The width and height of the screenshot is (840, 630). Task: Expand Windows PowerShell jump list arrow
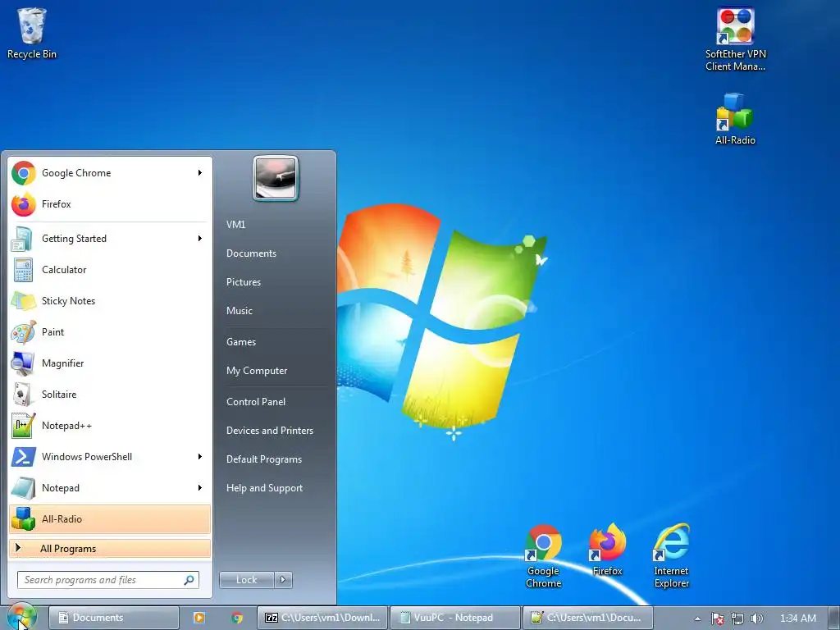200,456
